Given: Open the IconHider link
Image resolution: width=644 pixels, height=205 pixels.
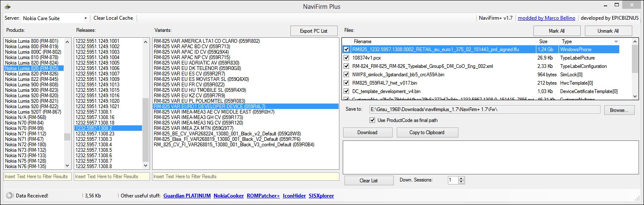Looking at the screenshot, I should click(x=294, y=196).
